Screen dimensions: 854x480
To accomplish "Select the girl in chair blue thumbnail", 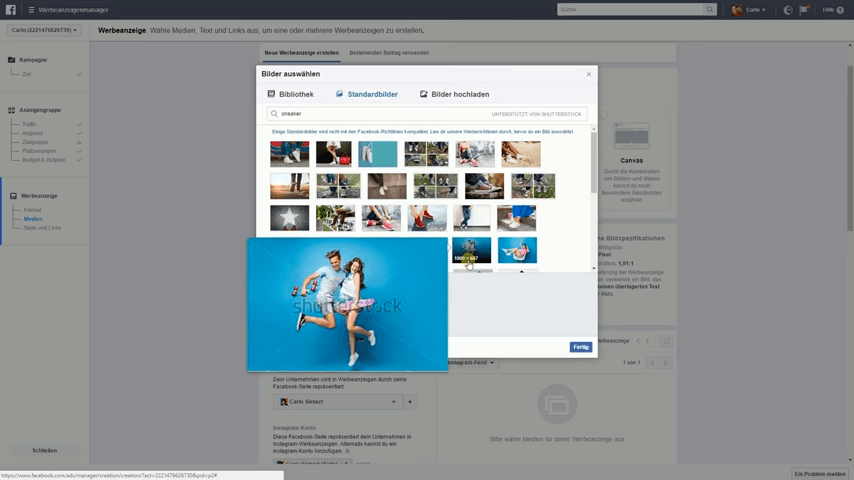I will (x=517, y=250).
